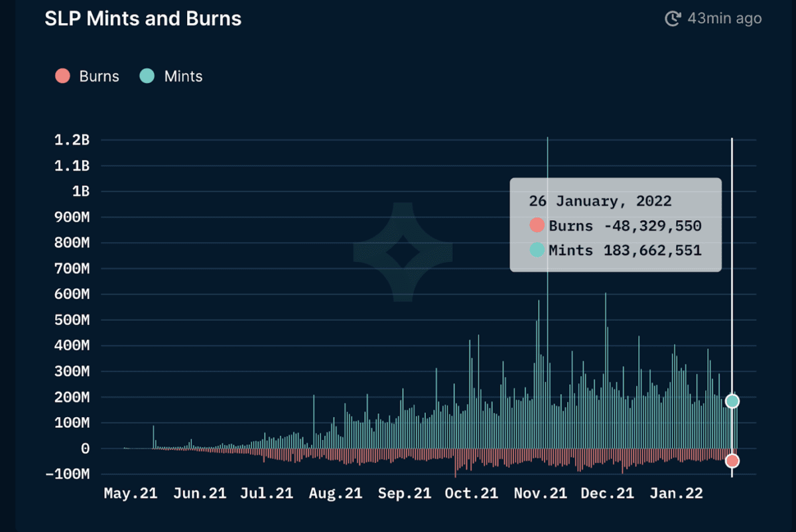796x532 pixels.
Task: Click the 'Mints 183,662,551' value
Action: [626, 250]
